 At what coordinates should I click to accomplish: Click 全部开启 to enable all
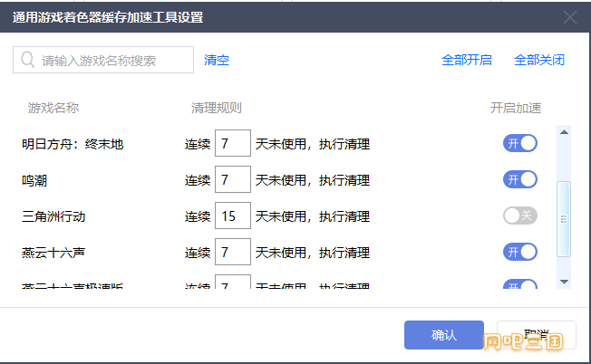[x=467, y=60]
